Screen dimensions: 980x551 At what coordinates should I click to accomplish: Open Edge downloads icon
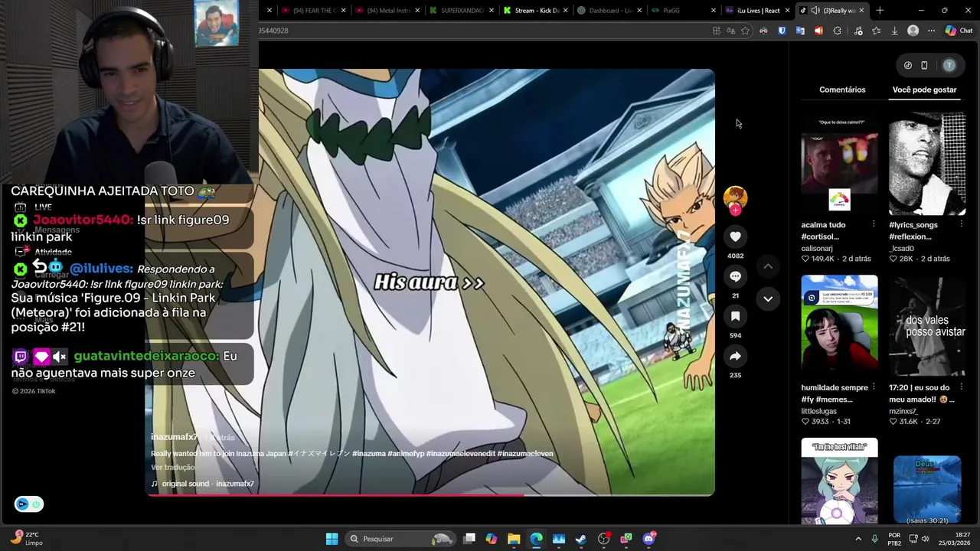click(894, 31)
